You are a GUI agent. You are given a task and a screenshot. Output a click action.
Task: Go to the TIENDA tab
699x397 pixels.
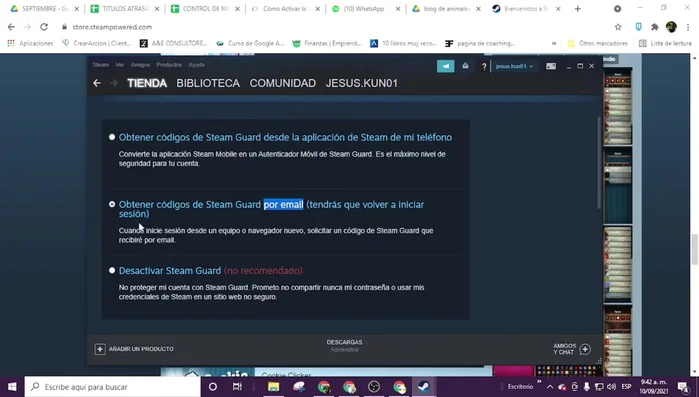(147, 83)
